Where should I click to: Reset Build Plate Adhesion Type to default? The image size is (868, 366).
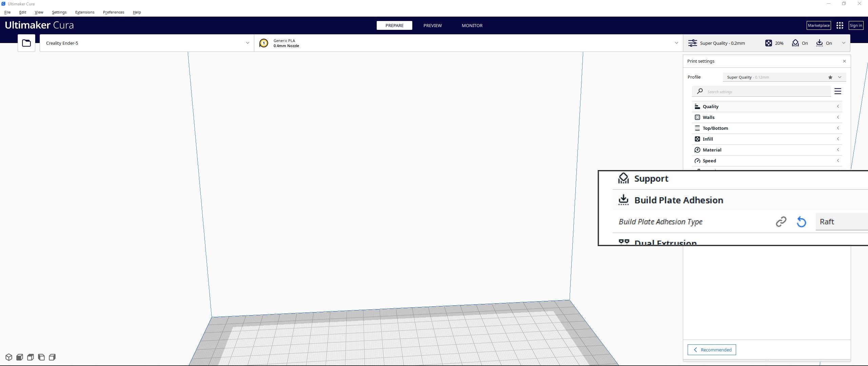point(802,221)
